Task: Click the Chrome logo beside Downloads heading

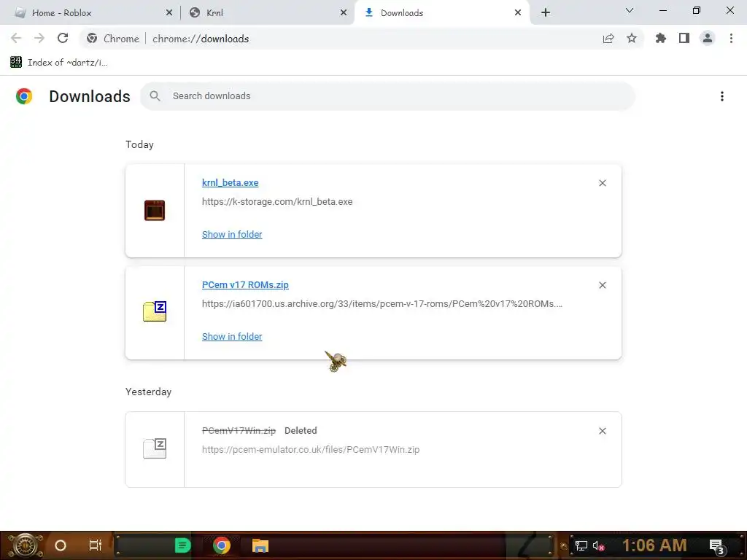Action: point(24,96)
